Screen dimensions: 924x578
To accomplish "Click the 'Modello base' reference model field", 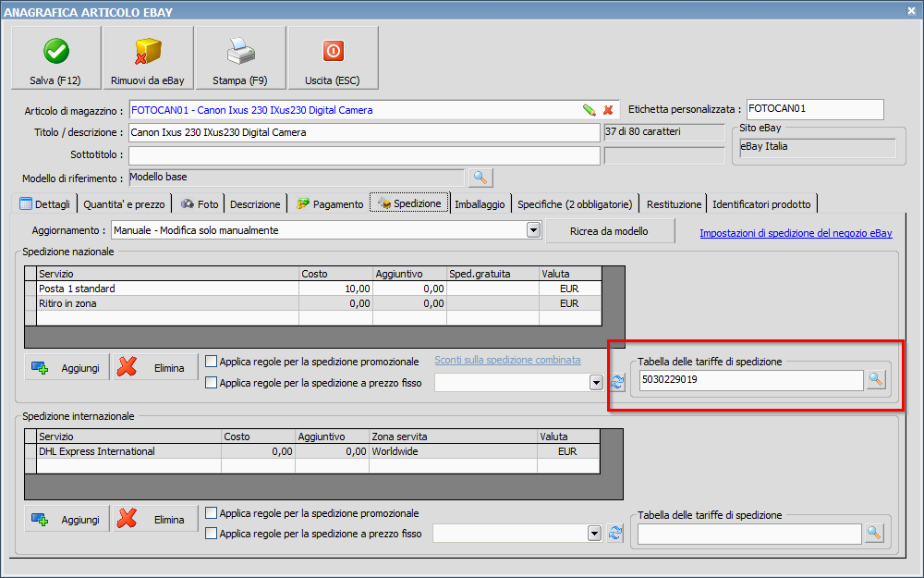I will pos(297,178).
